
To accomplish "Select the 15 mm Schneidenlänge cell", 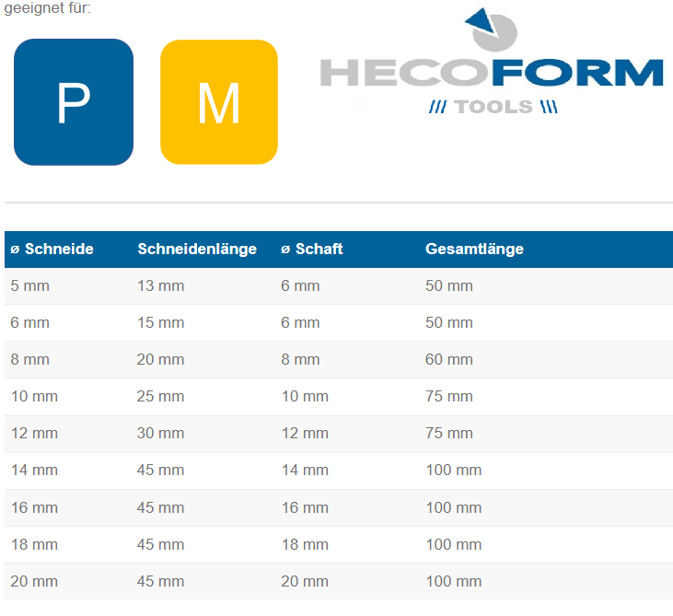I will (x=160, y=323).
